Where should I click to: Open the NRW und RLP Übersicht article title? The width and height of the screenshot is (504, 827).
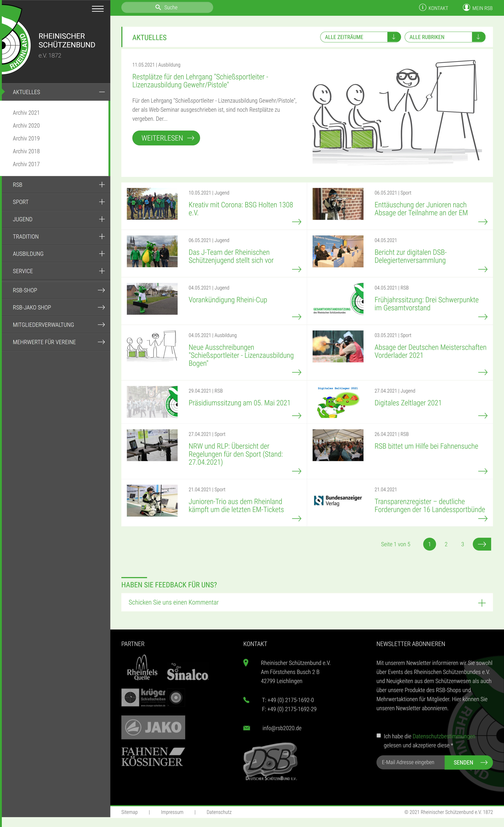(x=236, y=454)
